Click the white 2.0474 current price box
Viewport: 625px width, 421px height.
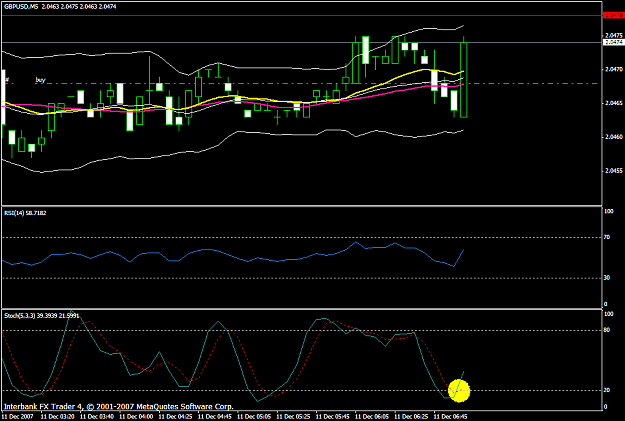[x=614, y=42]
